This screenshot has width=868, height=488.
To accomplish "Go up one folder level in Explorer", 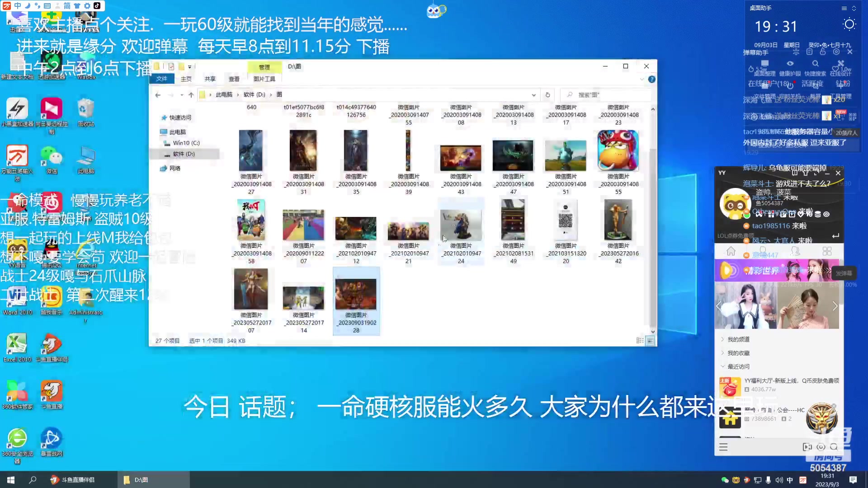I will (191, 95).
